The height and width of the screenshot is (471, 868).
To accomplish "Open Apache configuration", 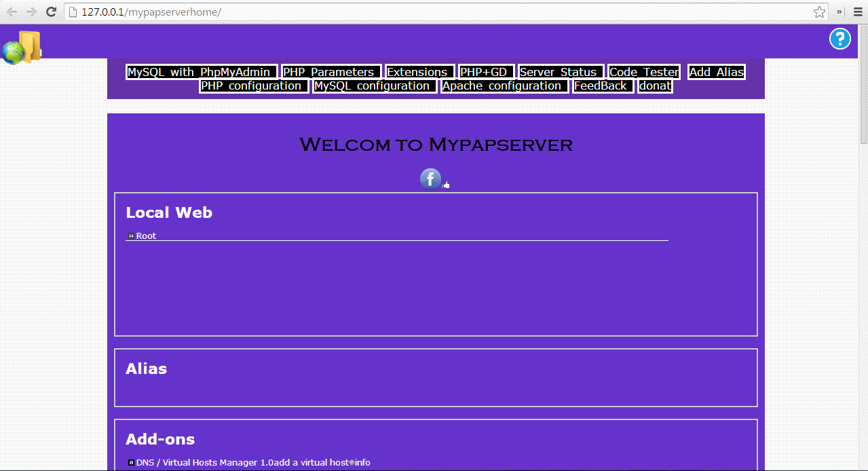I will pyautogui.click(x=504, y=86).
